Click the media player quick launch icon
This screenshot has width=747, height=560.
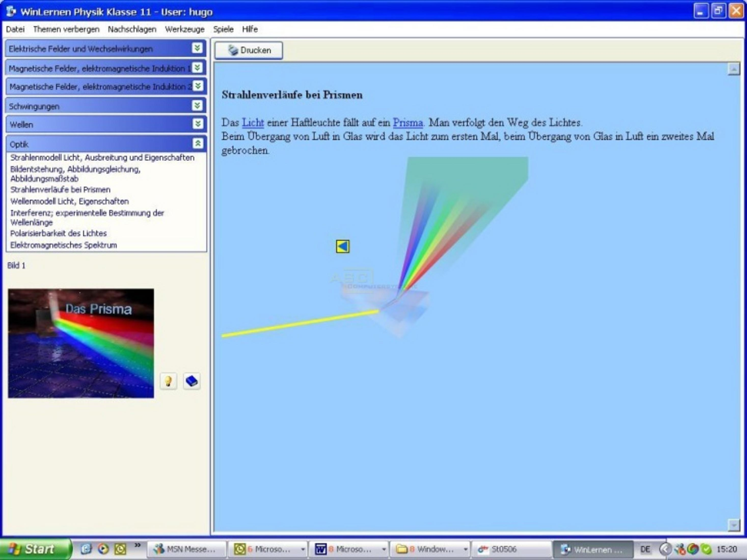[103, 549]
